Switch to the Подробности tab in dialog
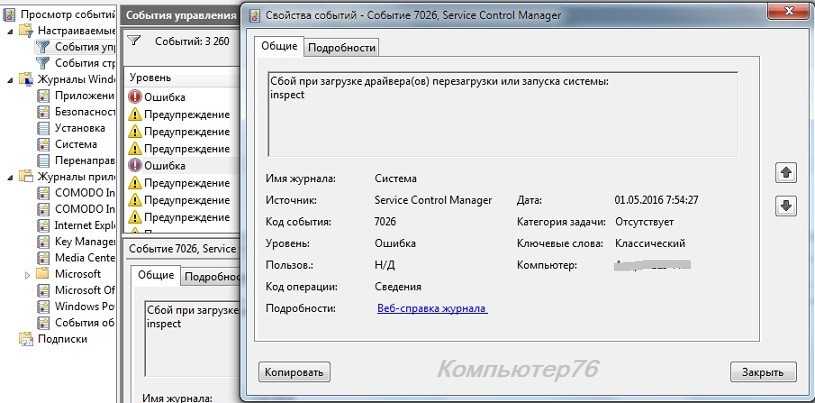815x403 pixels. click(x=342, y=47)
